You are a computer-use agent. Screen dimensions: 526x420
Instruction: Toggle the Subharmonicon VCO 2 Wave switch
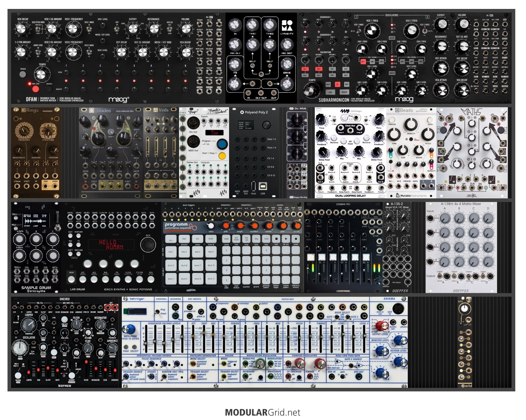click(x=425, y=30)
